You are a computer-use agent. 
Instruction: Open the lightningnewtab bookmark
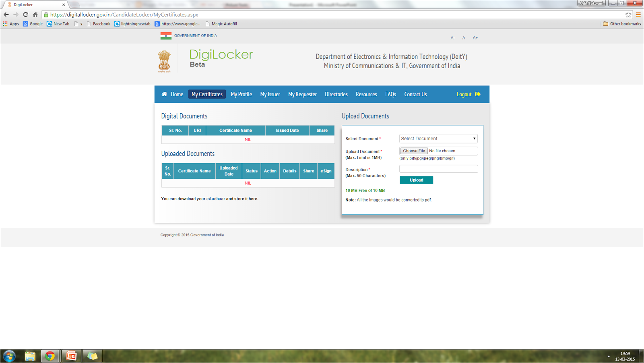(132, 24)
